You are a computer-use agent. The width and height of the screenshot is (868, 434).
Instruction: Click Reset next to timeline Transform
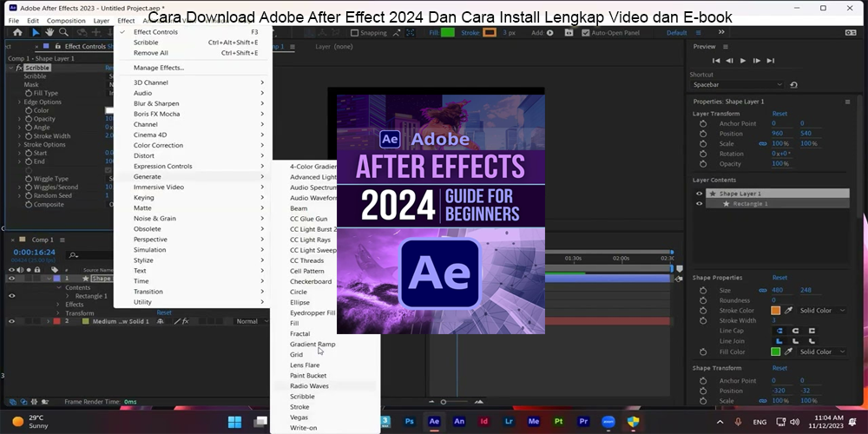click(x=164, y=312)
